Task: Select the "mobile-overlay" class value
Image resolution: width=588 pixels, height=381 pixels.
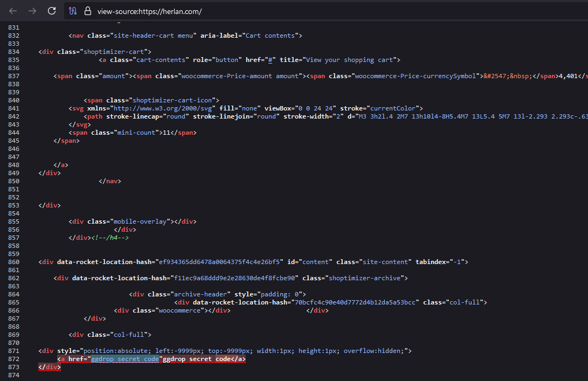Action: [x=140, y=221]
